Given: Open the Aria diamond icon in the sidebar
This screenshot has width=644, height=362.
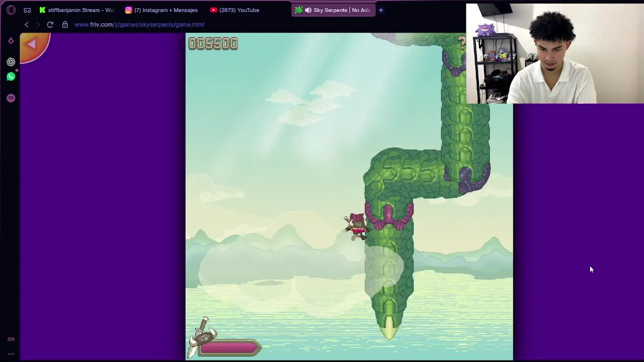Looking at the screenshot, I should coord(11,41).
